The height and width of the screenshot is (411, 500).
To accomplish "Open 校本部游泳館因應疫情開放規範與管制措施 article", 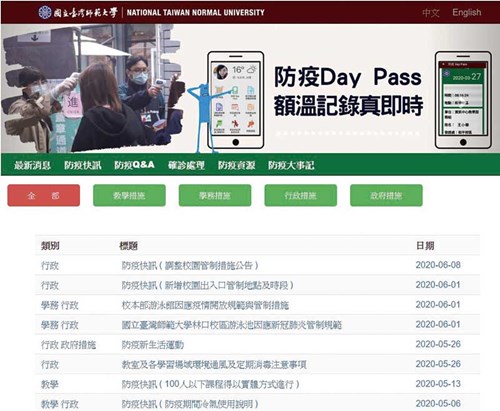I will tap(205, 305).
